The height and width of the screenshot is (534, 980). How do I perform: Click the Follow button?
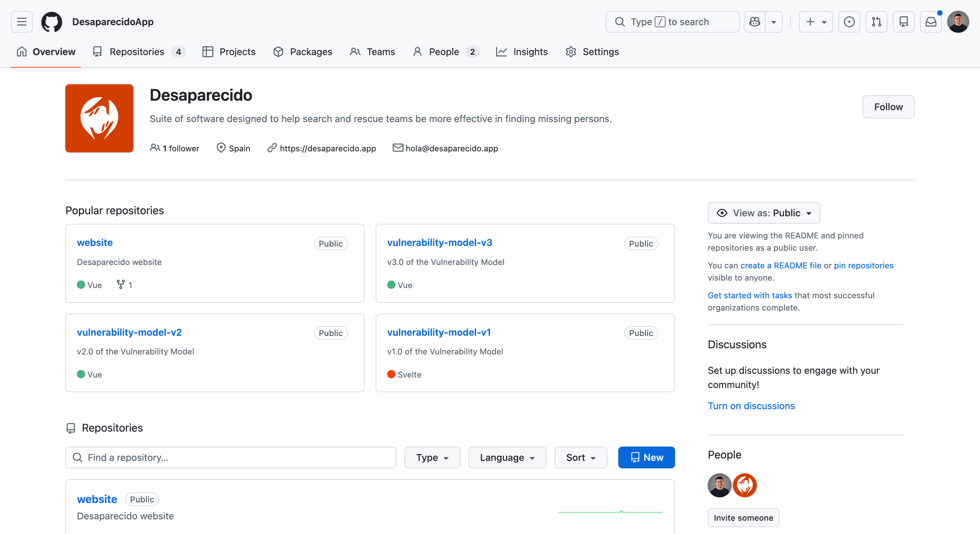click(x=888, y=107)
